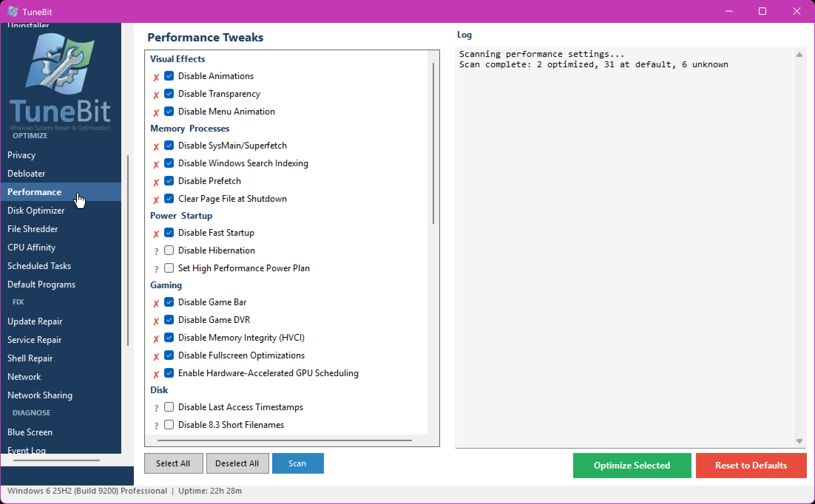Open CPU Affinity page
This screenshot has width=815, height=504.
[x=61, y=247]
